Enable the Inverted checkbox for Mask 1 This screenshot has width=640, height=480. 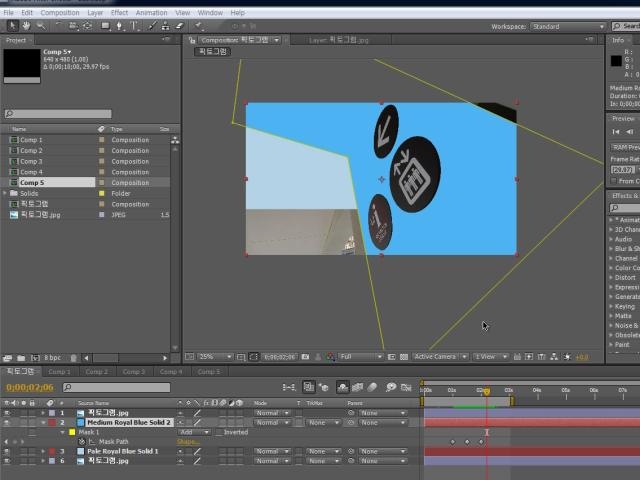(217, 432)
